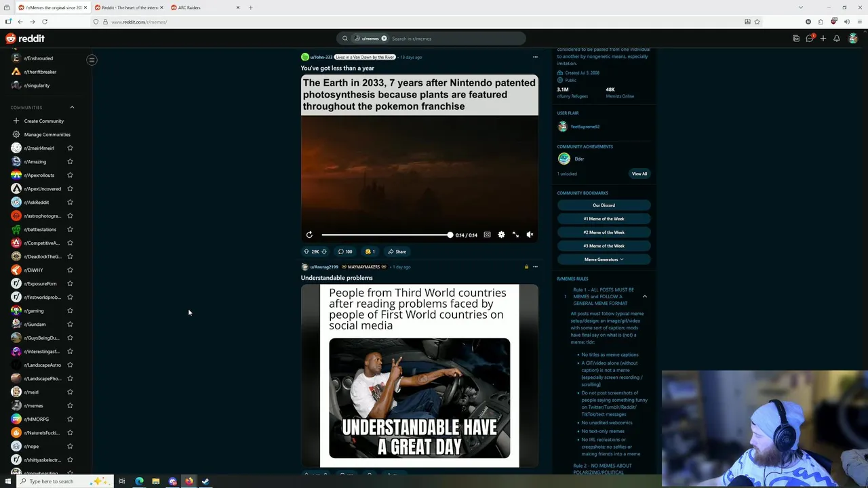Screen dimensions: 868x488
Task: Open the three-dot menu on u/John-333's post
Action: [535, 57]
